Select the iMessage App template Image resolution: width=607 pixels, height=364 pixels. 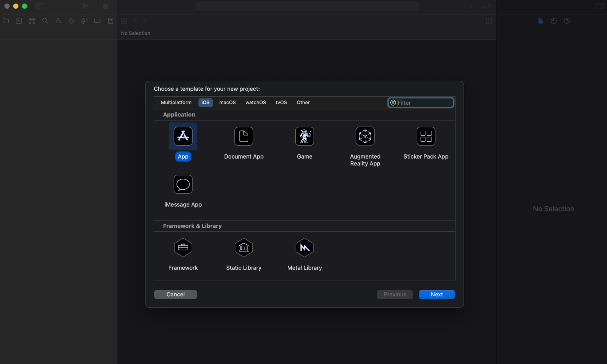click(x=183, y=184)
